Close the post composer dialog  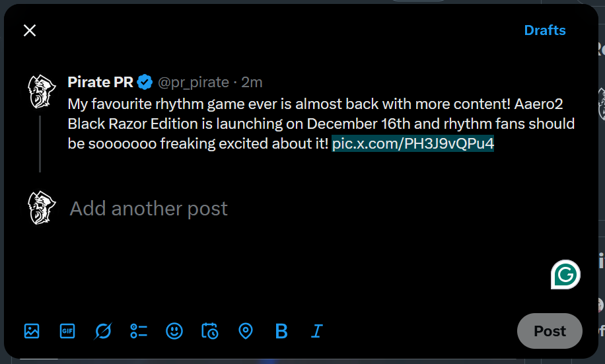pyautogui.click(x=30, y=30)
